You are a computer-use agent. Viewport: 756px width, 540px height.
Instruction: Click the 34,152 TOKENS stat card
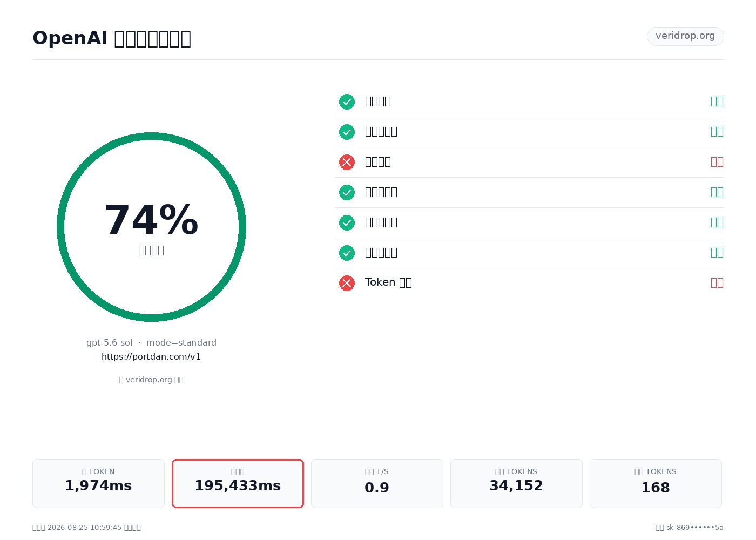click(x=516, y=483)
